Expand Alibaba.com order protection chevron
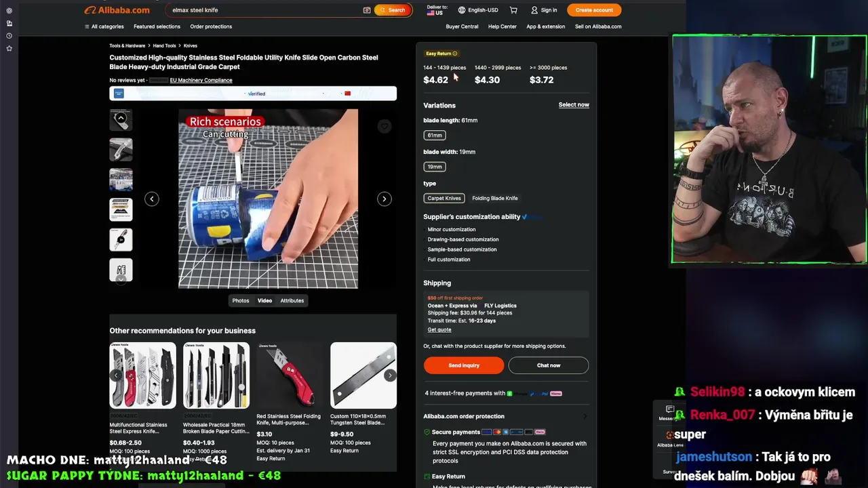 [585, 416]
